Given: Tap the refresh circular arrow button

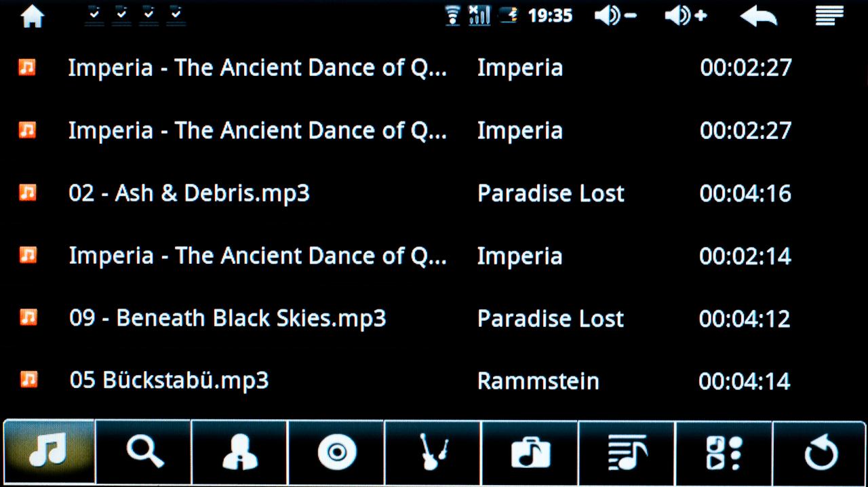Looking at the screenshot, I should [820, 452].
